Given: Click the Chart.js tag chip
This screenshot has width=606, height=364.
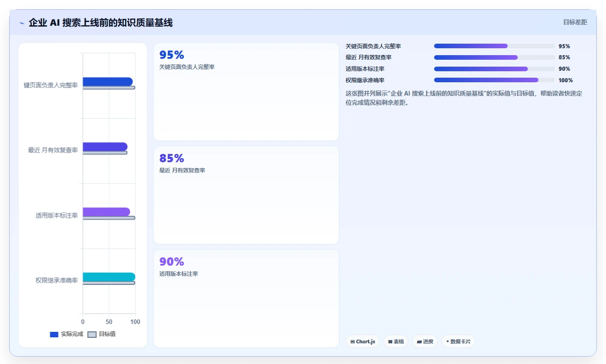Looking at the screenshot, I should point(363,341).
